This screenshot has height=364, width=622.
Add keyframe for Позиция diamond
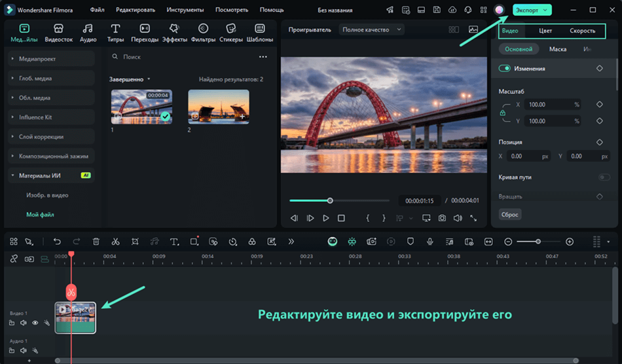[599, 142]
